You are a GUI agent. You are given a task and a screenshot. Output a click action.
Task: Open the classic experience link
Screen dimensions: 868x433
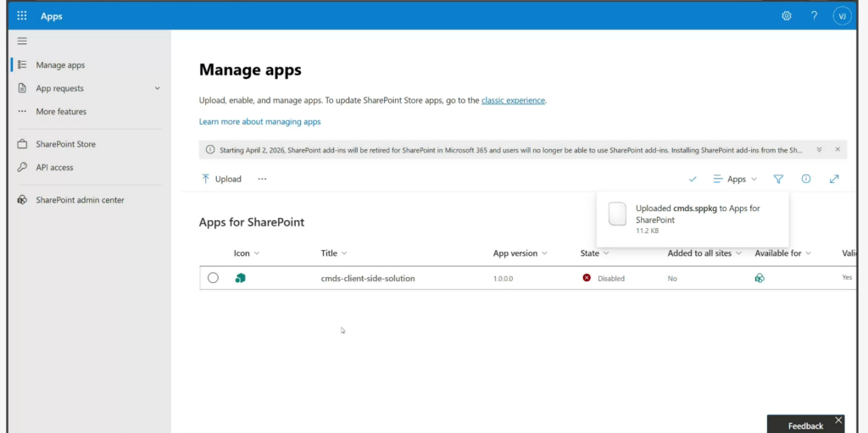[513, 100]
